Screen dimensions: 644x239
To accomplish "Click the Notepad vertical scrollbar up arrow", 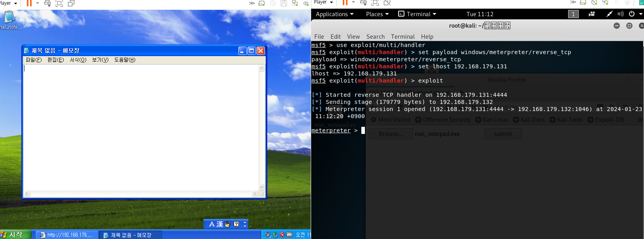I will pos(262,68).
